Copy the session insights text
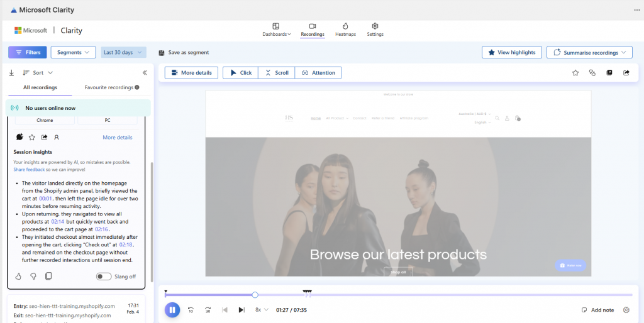The height and width of the screenshot is (323, 644). [x=48, y=276]
